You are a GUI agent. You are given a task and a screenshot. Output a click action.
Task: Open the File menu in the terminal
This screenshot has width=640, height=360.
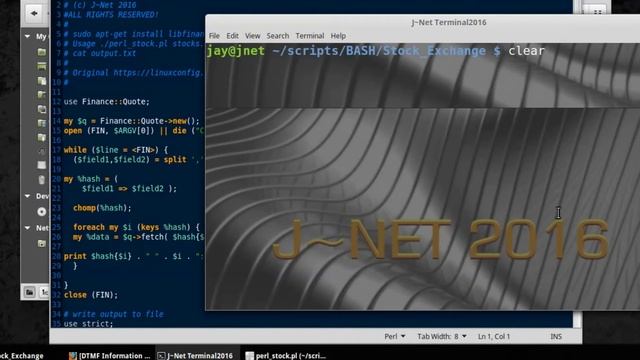coord(214,36)
